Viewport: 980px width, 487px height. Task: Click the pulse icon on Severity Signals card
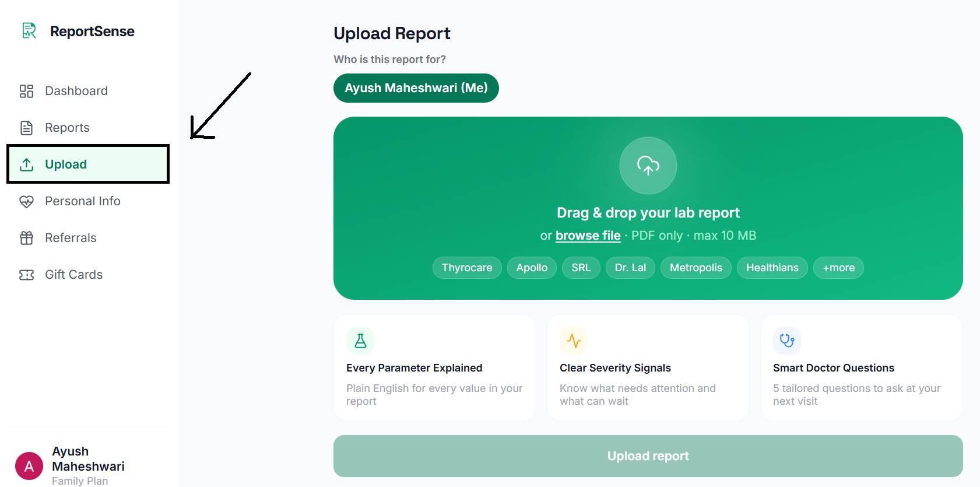click(x=574, y=341)
